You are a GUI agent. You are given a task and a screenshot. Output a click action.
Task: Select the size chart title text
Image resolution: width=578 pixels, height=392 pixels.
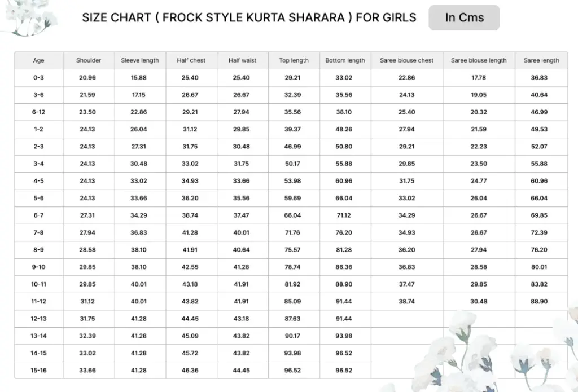pos(249,17)
